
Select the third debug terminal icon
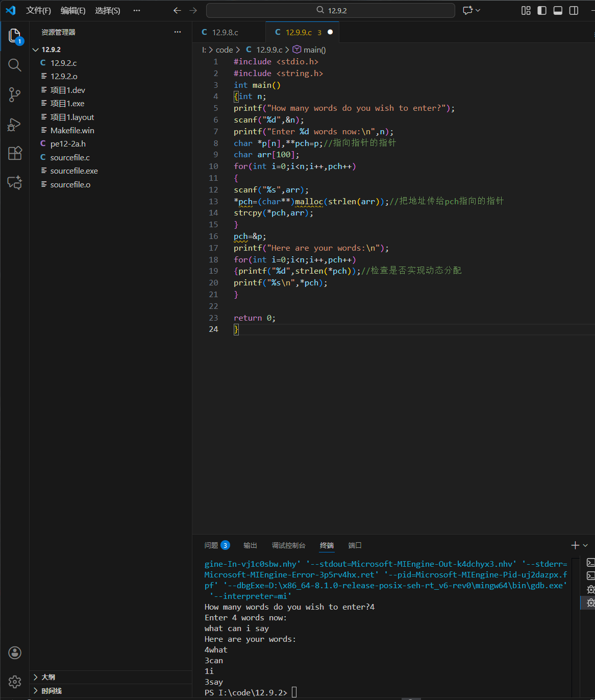point(590,589)
